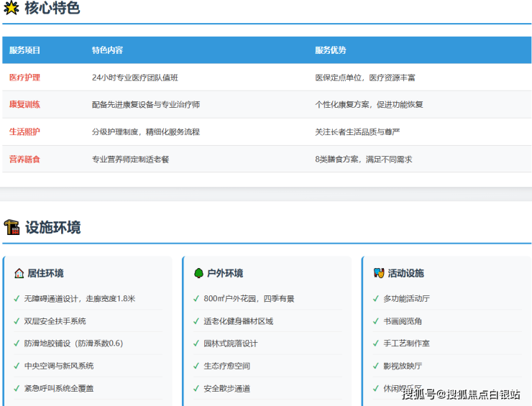The image size is (532, 406).
Task: Select the 康复训练 service item
Action: pyautogui.click(x=24, y=105)
